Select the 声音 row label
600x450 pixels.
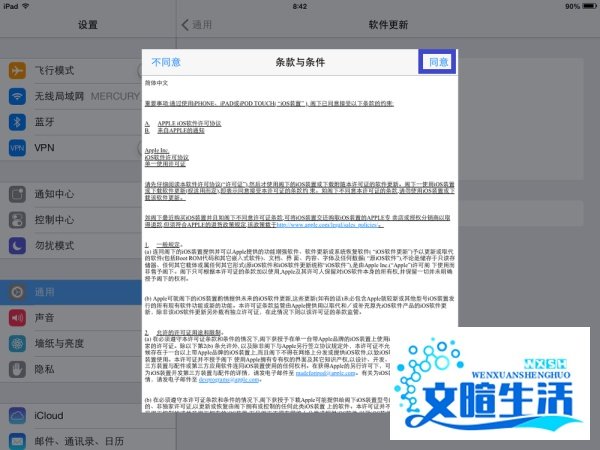pos(44,318)
